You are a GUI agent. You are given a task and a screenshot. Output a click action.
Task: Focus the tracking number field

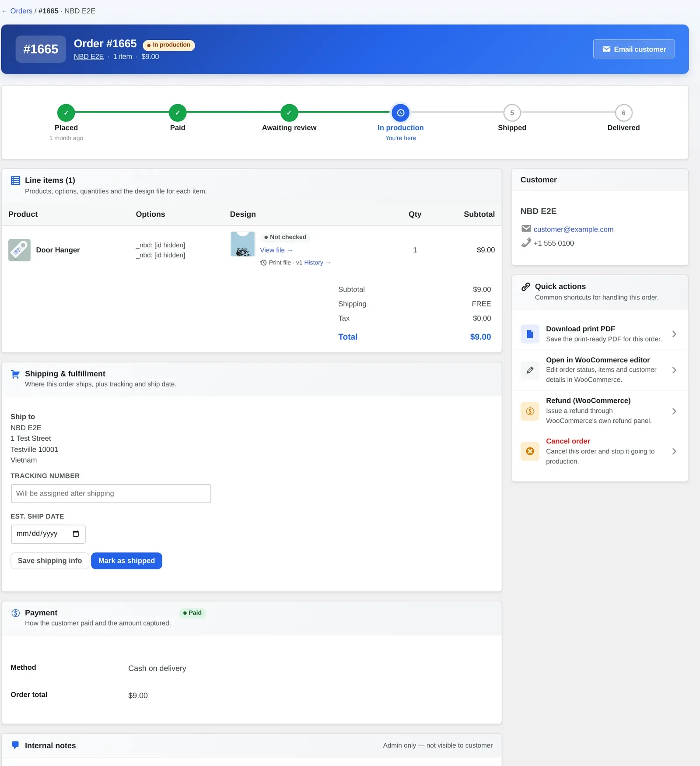[x=111, y=494]
